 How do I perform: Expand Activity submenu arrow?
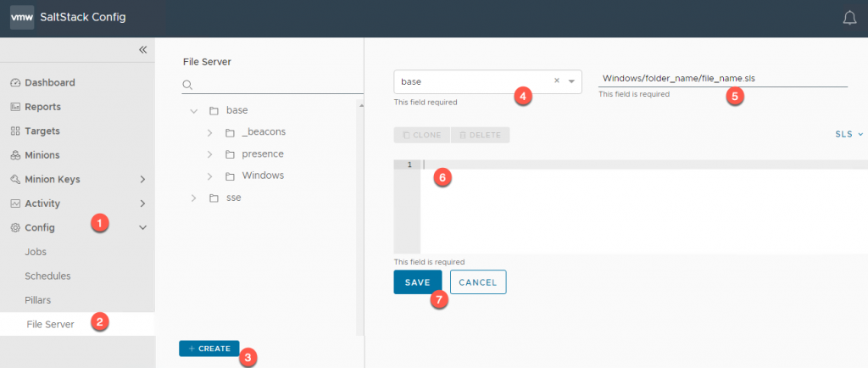(142, 204)
